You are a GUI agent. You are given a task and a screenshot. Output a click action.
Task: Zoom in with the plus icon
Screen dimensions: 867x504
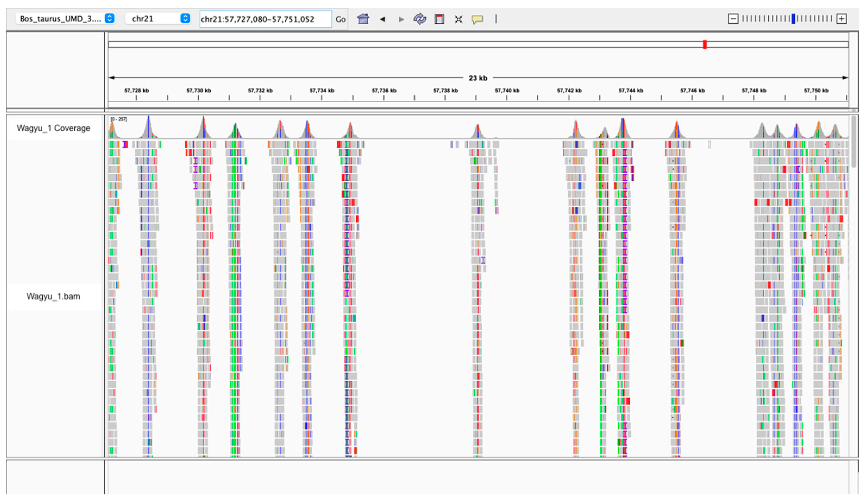point(841,18)
